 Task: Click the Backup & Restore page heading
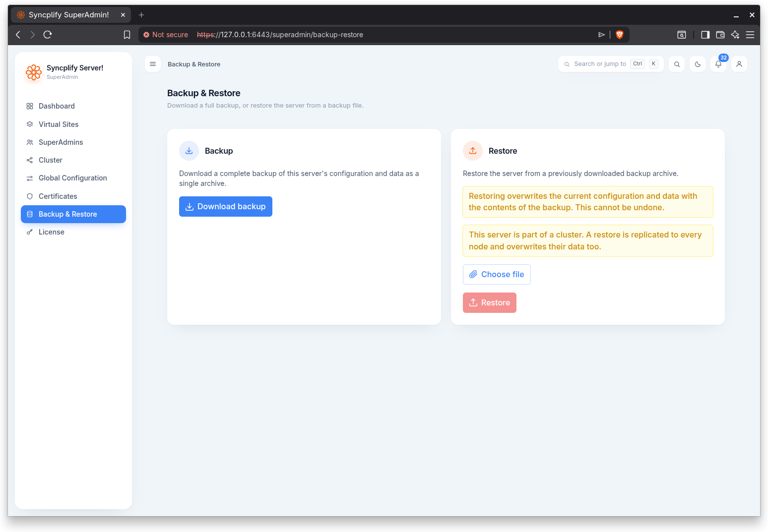pyautogui.click(x=204, y=93)
